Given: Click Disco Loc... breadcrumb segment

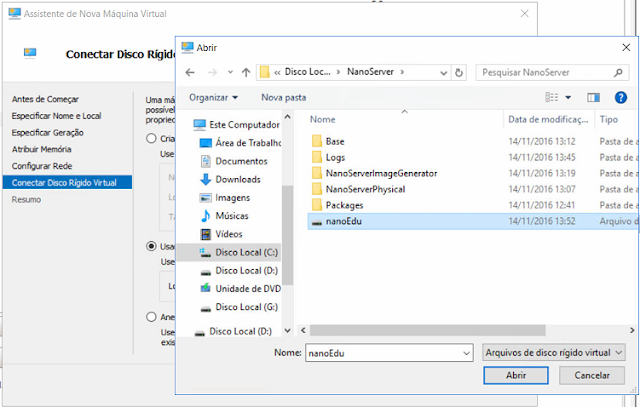Looking at the screenshot, I should pyautogui.click(x=307, y=72).
